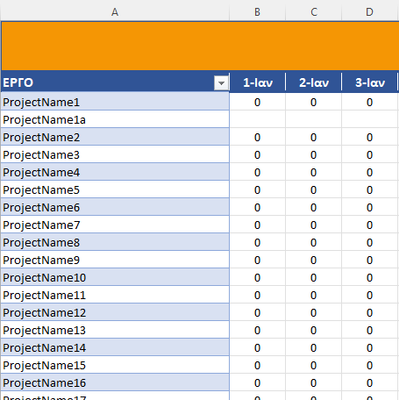
Task: Click the 3-Ιαν value for ProjectName14
Action: (x=370, y=348)
